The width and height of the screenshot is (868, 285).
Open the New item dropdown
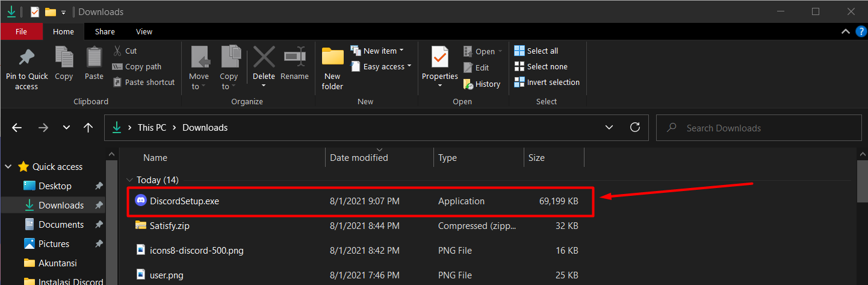(377, 51)
